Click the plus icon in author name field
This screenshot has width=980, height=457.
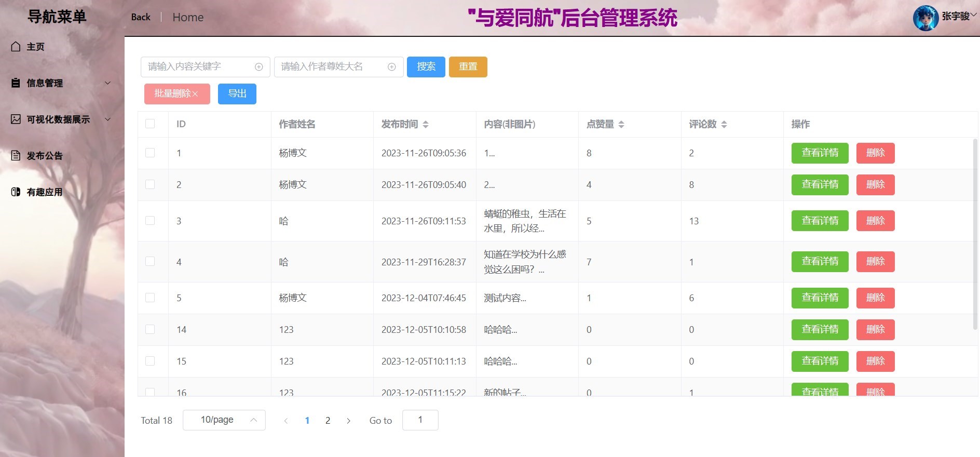coord(392,67)
